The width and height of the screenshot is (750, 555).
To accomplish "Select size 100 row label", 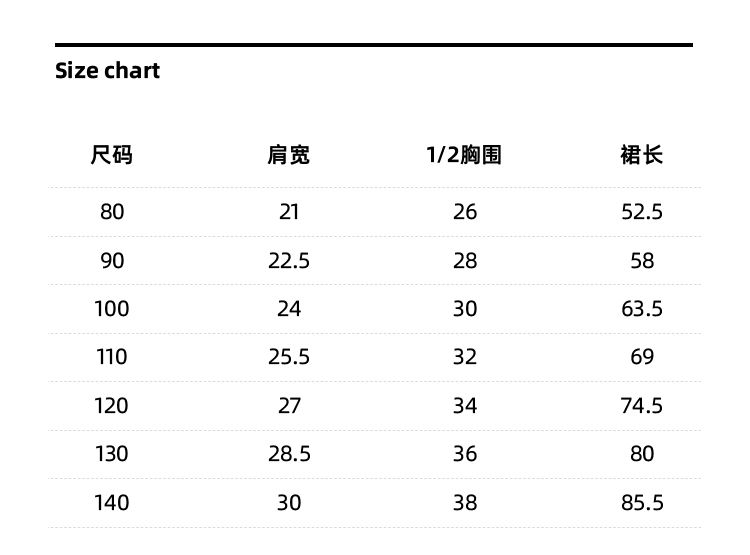I will 111,309.
